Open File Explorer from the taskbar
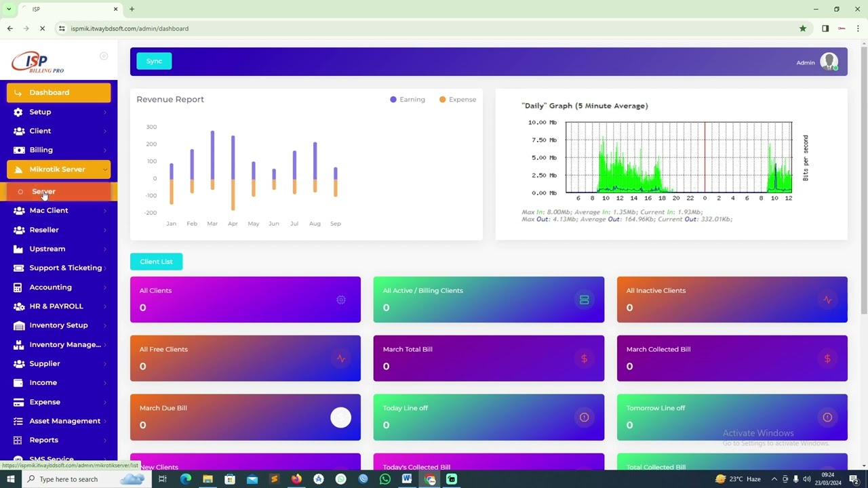Image resolution: width=868 pixels, height=488 pixels. point(208,479)
